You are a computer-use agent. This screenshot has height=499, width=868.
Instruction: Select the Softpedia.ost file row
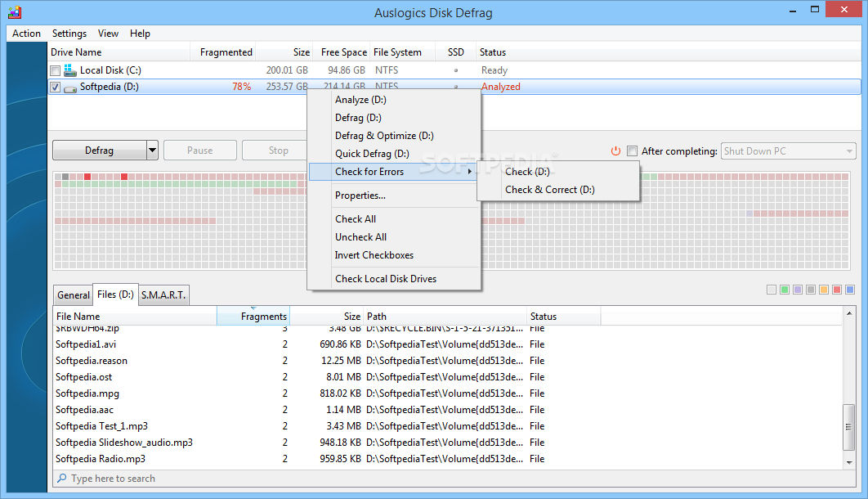pyautogui.click(x=447, y=376)
